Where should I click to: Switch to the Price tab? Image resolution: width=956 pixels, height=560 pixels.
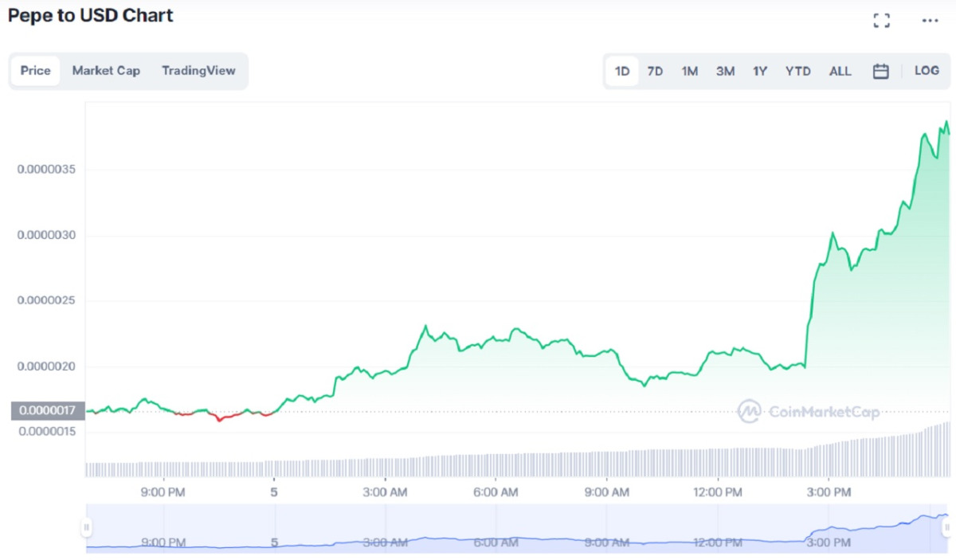click(36, 71)
